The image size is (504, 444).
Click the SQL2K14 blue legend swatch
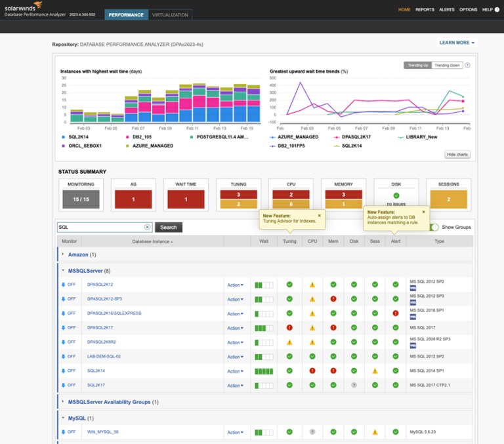point(63,137)
